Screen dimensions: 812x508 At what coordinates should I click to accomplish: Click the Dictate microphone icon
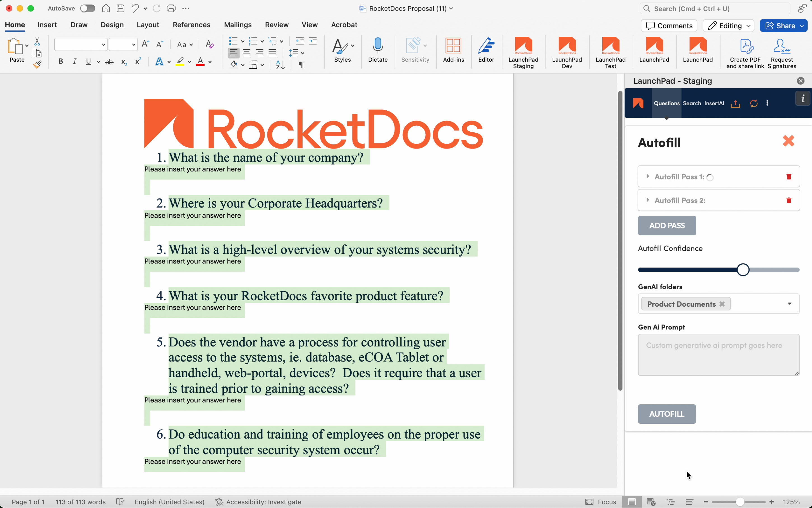click(x=378, y=46)
